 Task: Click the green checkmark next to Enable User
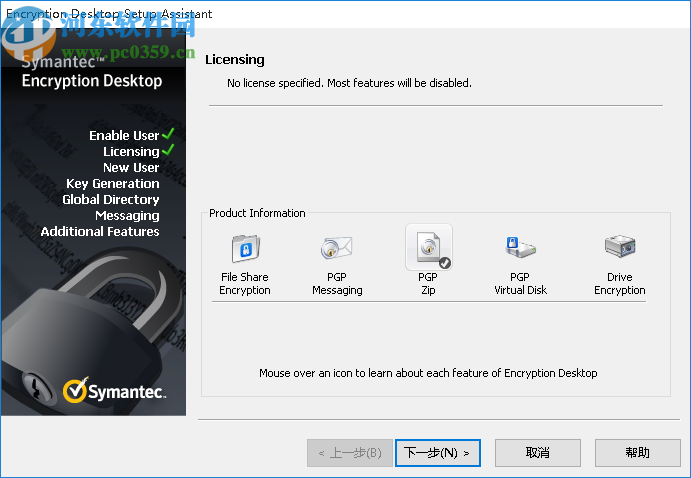tap(168, 133)
